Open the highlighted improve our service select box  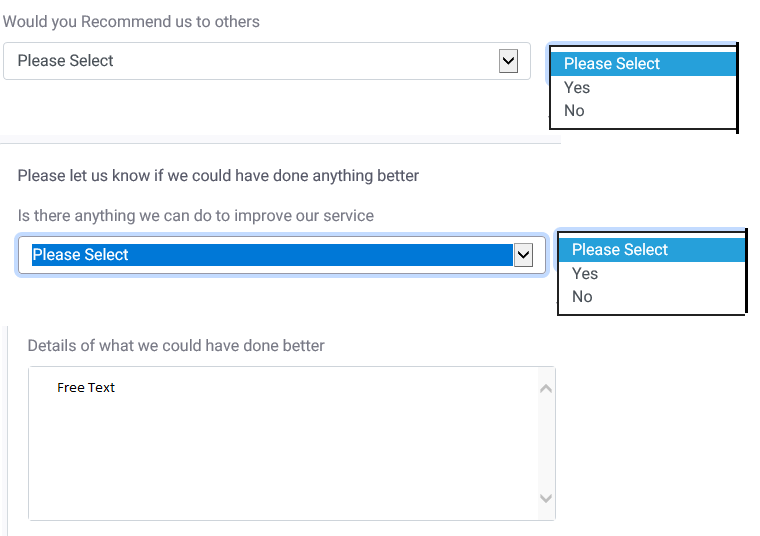282,255
